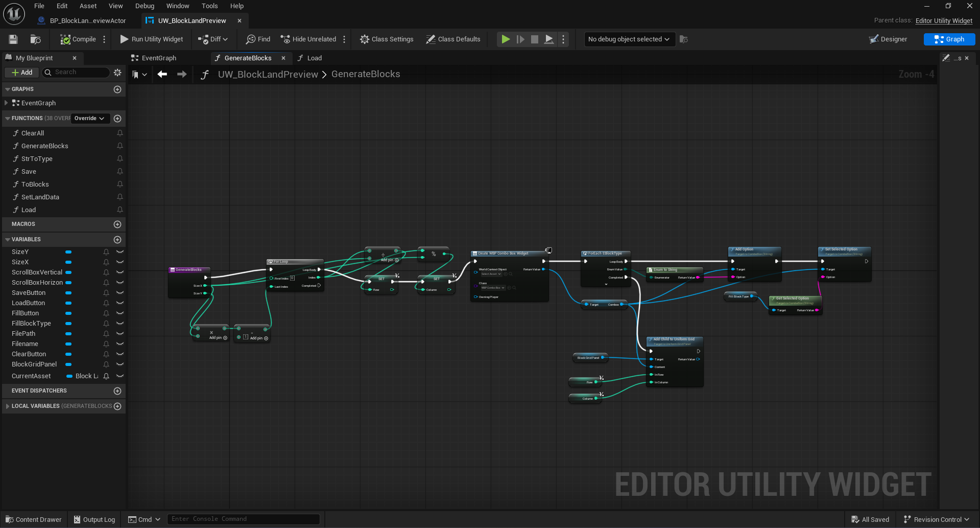Click the Browse to asset icon
The image size is (980, 528).
tap(35, 39)
